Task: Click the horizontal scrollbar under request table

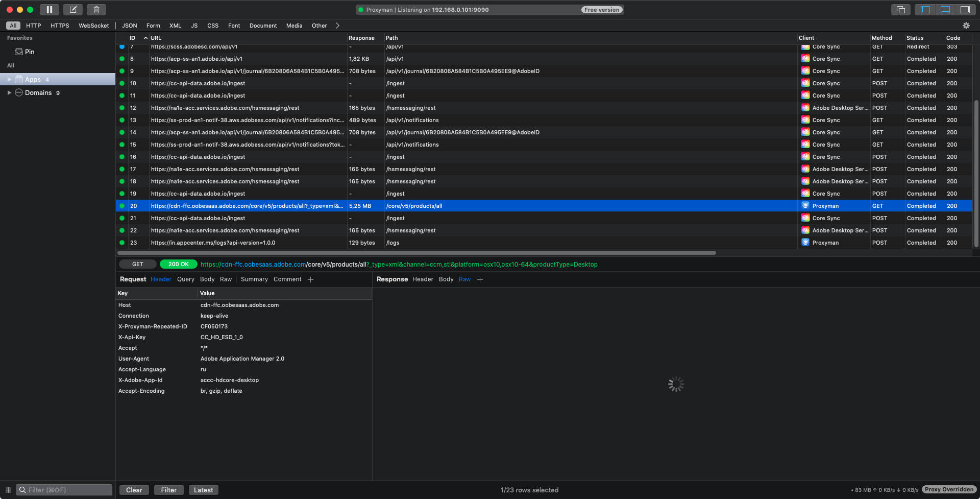Action: (x=416, y=253)
